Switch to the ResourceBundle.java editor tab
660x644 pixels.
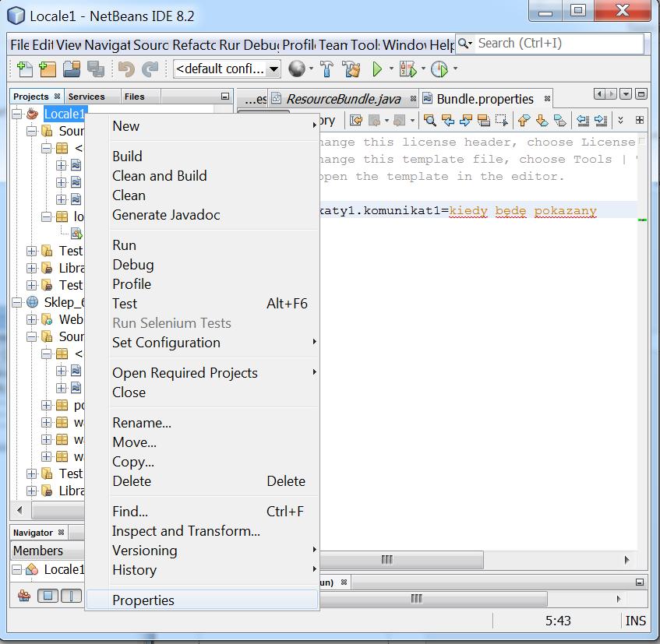tap(343, 99)
